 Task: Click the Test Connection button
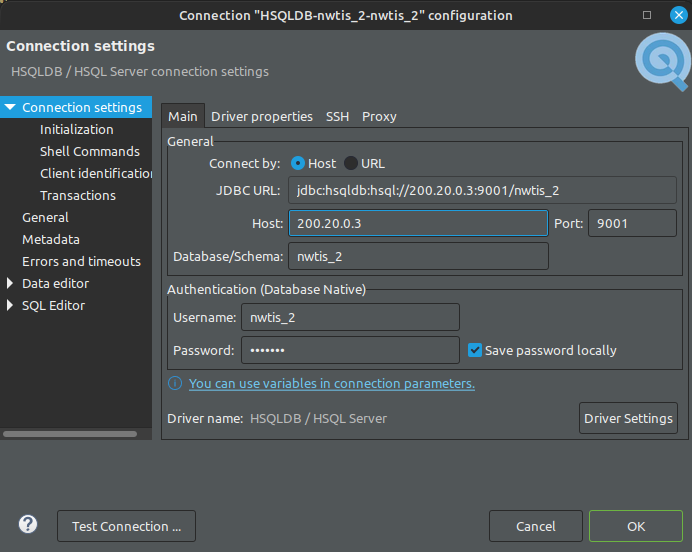(126, 526)
